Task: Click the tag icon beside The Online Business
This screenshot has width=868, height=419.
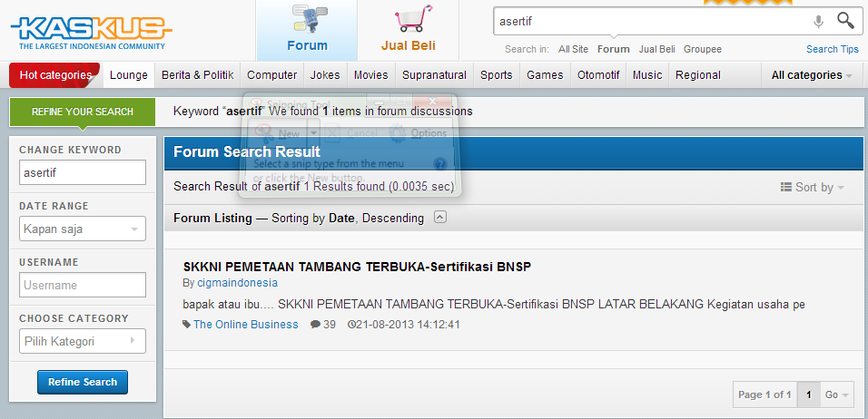Action: (186, 325)
